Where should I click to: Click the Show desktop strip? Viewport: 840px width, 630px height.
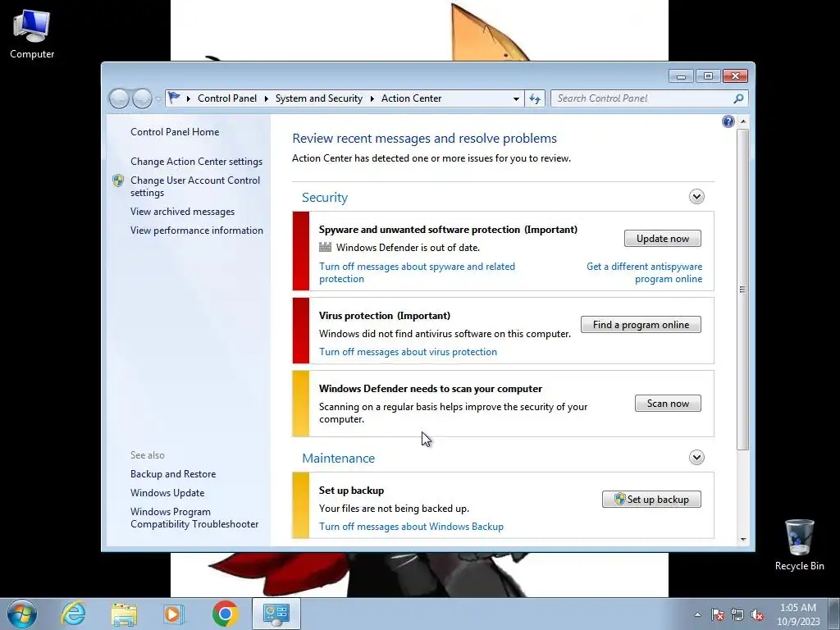[834, 614]
